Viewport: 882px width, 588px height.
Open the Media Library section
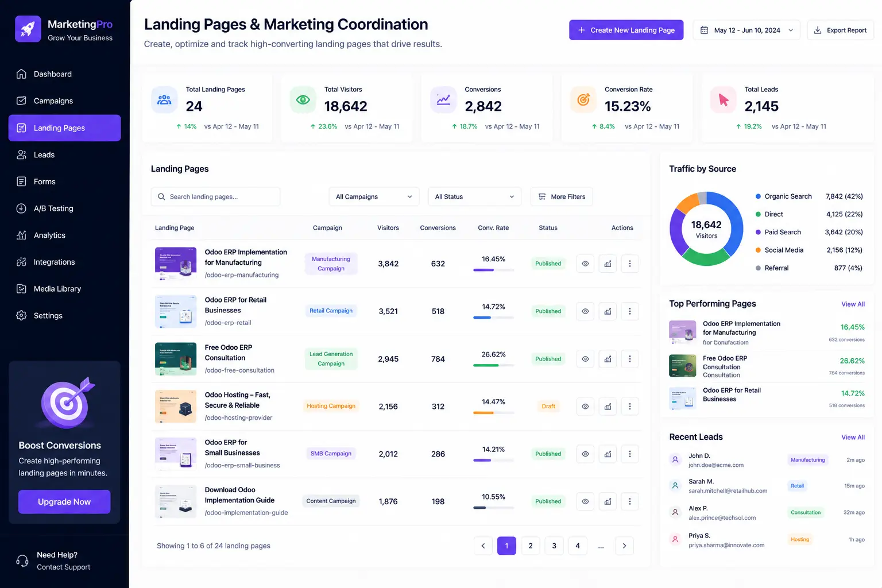coord(64,289)
